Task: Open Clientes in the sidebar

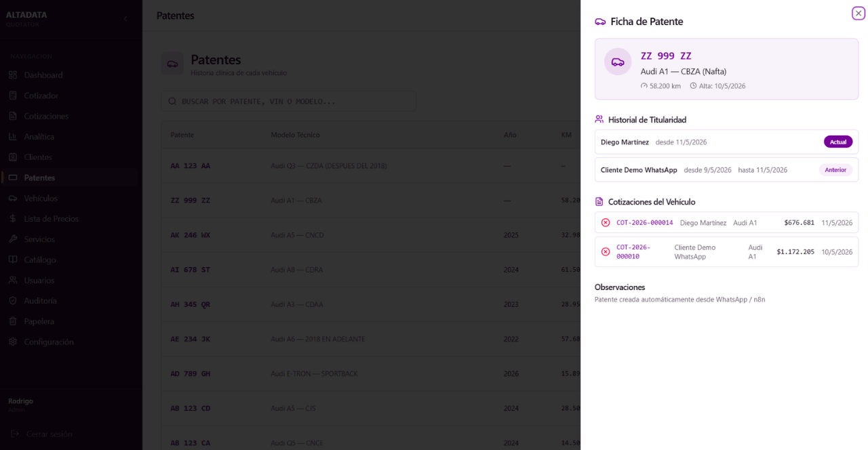Action: [71, 157]
